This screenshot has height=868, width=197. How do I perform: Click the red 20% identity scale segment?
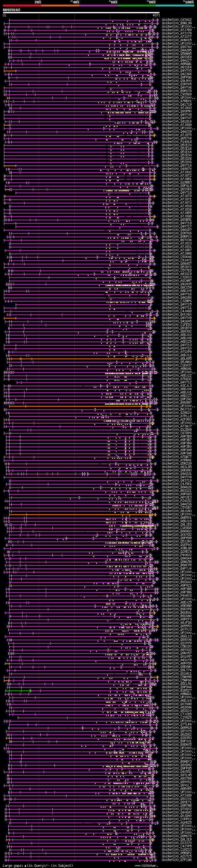(x=22, y=6)
